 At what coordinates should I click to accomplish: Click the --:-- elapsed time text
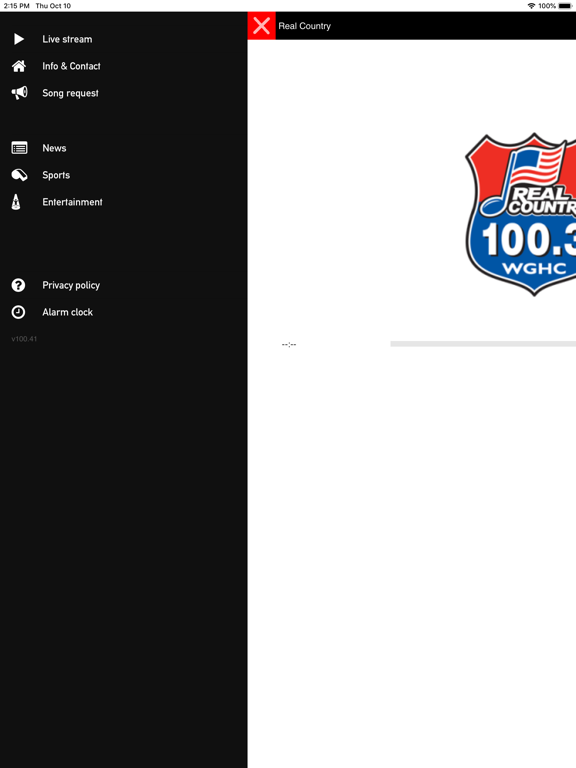[x=289, y=344]
